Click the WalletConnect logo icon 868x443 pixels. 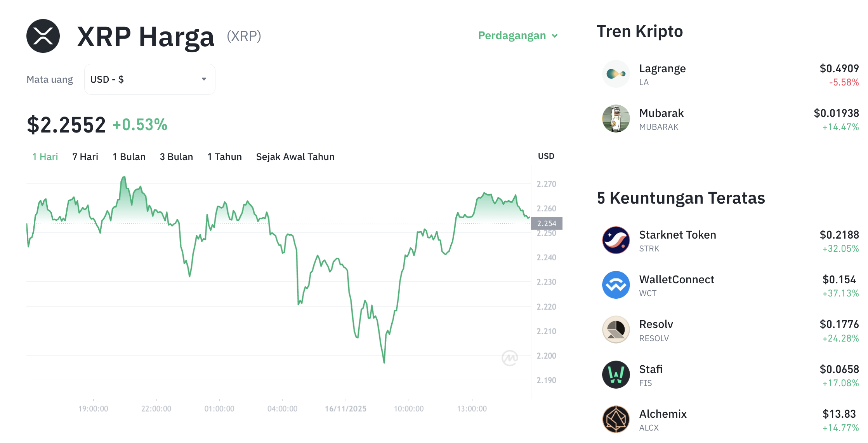616,285
